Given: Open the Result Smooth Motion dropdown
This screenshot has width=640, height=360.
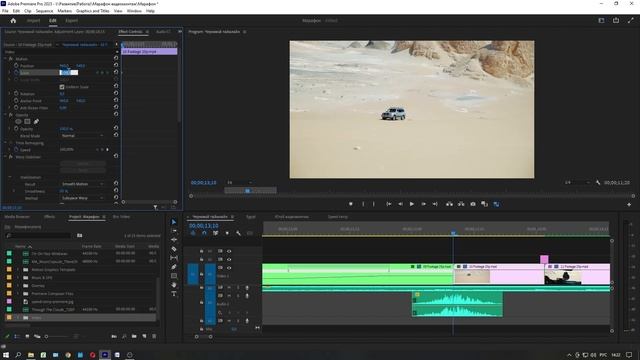Looking at the screenshot, I should pos(82,184).
